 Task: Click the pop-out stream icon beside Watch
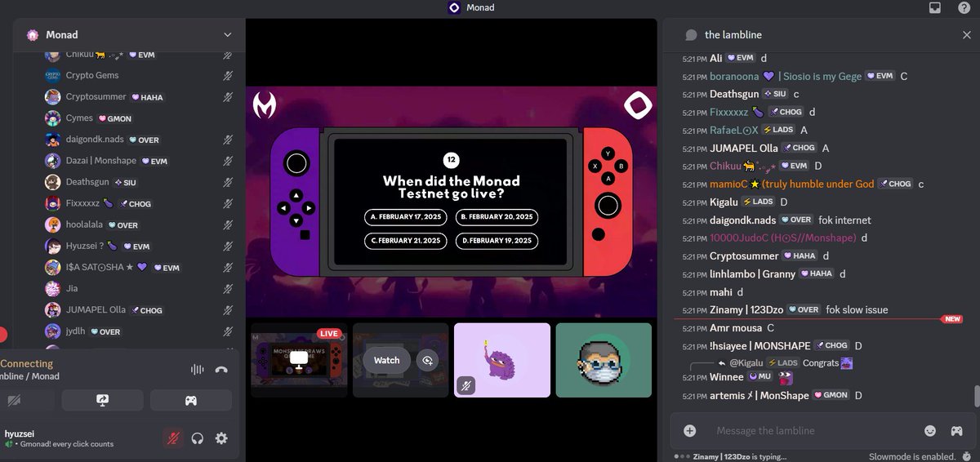(x=427, y=360)
